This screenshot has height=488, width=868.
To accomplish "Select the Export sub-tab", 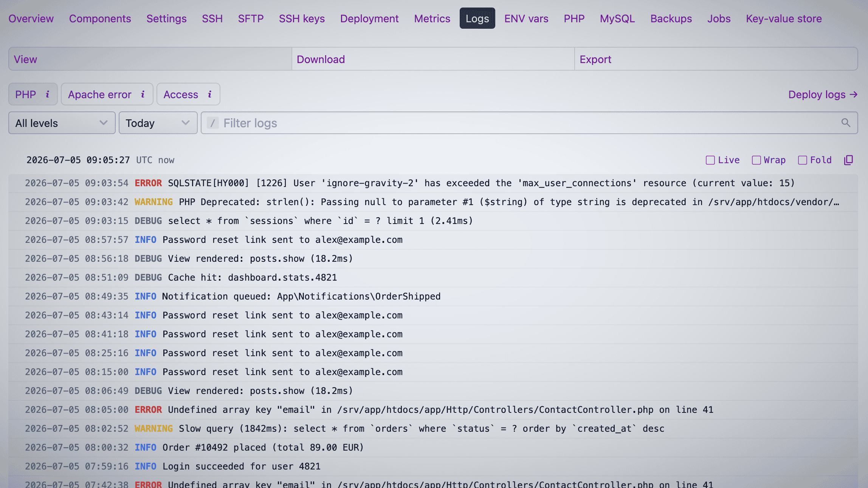I will tap(716, 59).
